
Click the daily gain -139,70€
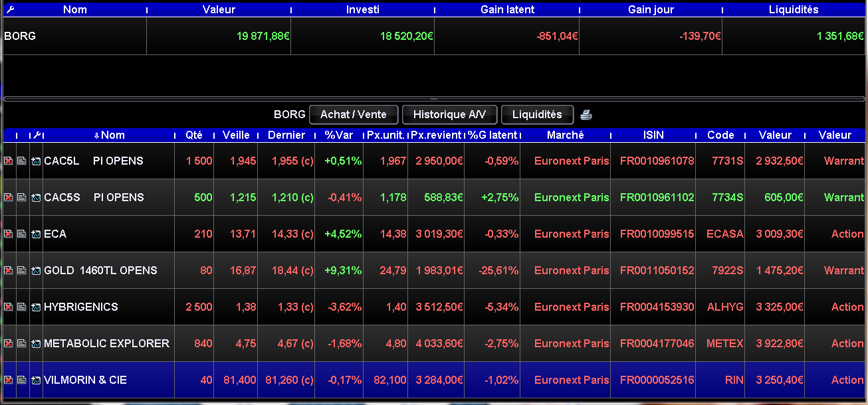coord(700,36)
